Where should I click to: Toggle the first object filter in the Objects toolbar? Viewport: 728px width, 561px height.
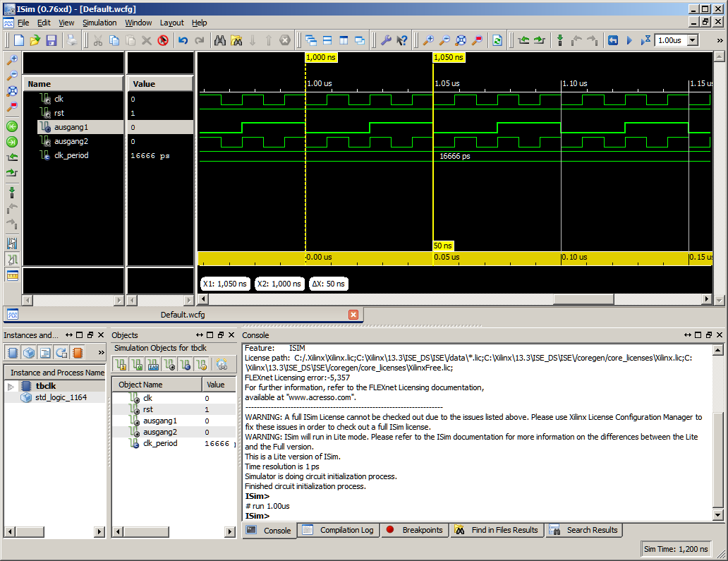[x=121, y=365]
